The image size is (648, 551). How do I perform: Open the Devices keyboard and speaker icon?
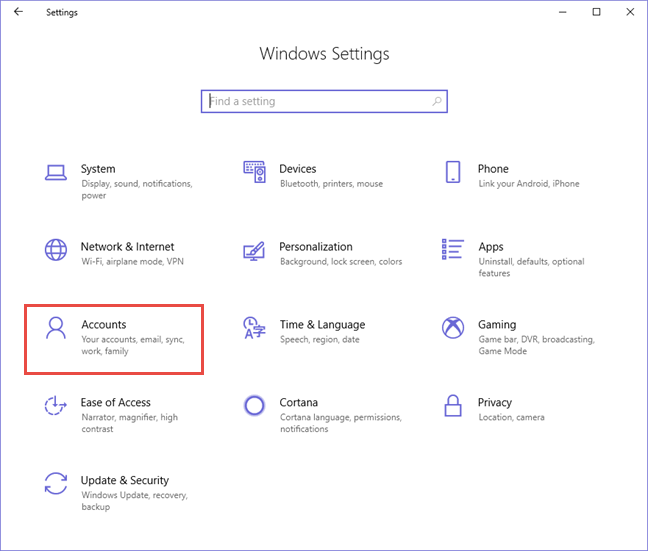point(255,172)
